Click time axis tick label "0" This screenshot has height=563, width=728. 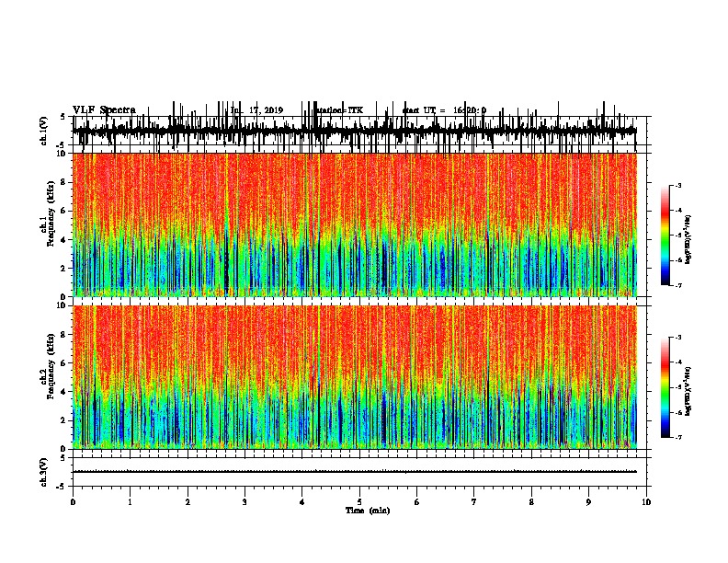[73, 502]
